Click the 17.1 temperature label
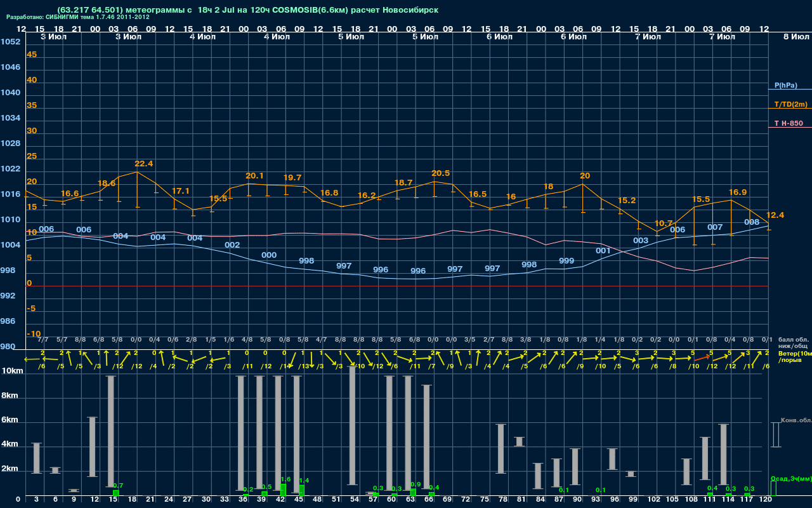Viewport: 812px width, 508px height. point(181,190)
